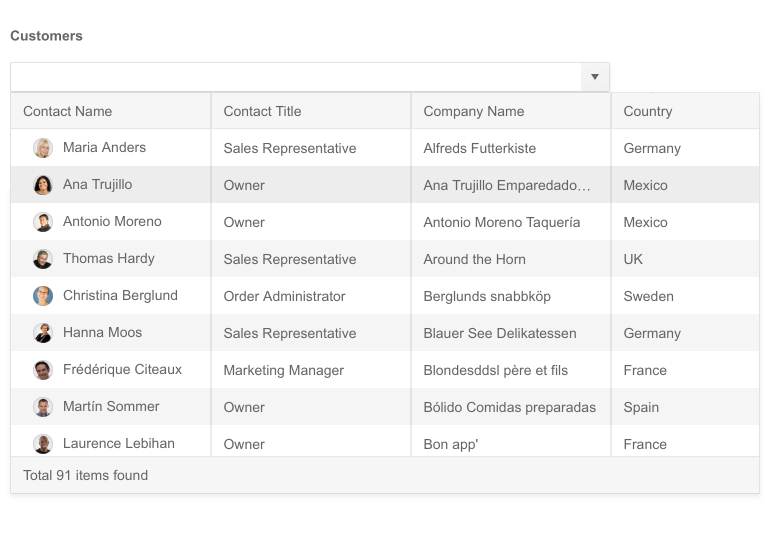Screen dimensions: 770x554
Task: Select the Sweden country cell
Action: [649, 296]
